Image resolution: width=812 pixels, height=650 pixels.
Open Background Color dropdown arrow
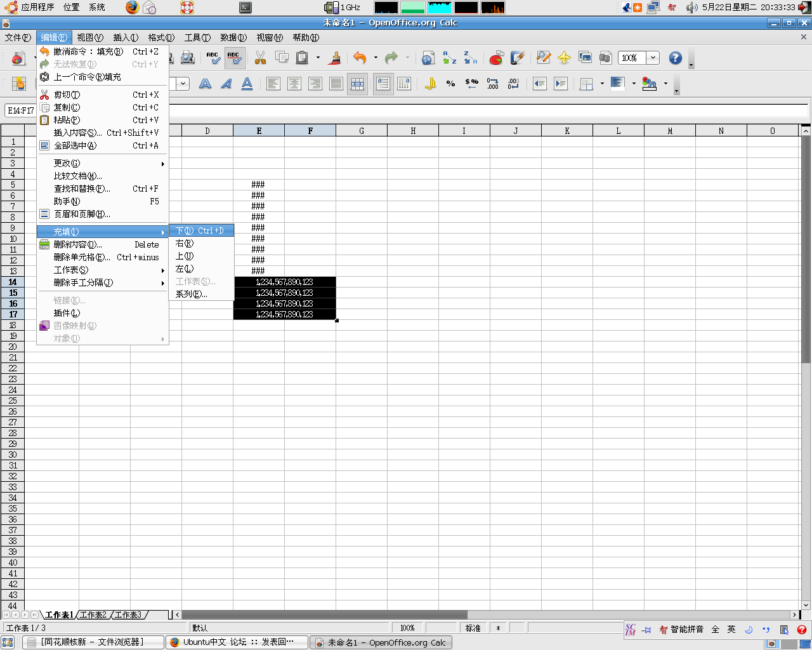pyautogui.click(x=634, y=84)
